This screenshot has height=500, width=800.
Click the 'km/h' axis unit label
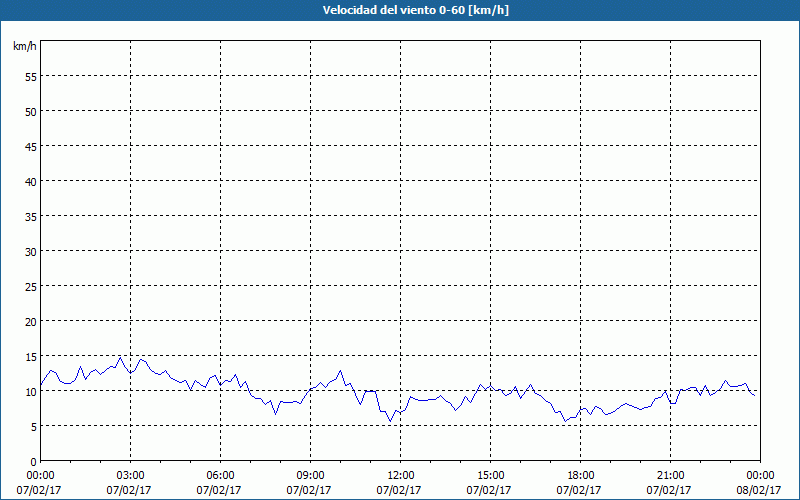tap(24, 46)
